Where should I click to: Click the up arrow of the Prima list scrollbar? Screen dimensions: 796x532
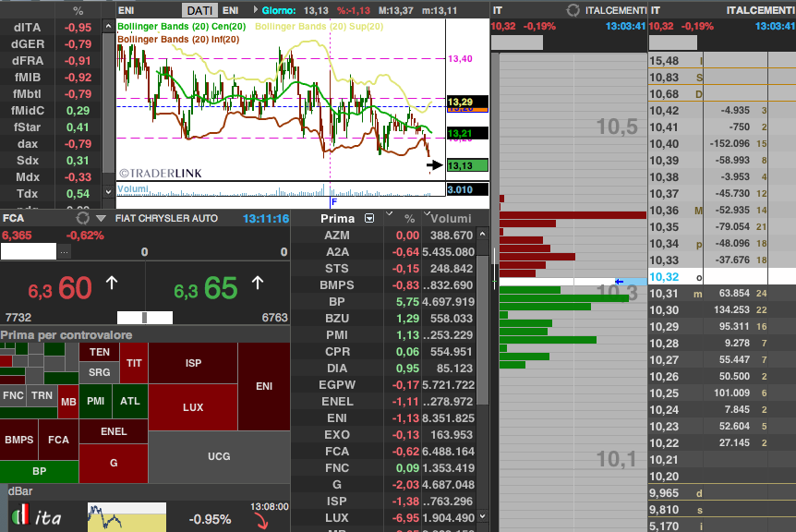coord(483,234)
